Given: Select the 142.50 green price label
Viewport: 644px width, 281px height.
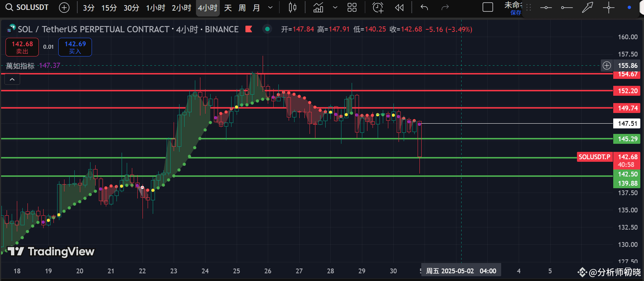Looking at the screenshot, I should pos(627,174).
